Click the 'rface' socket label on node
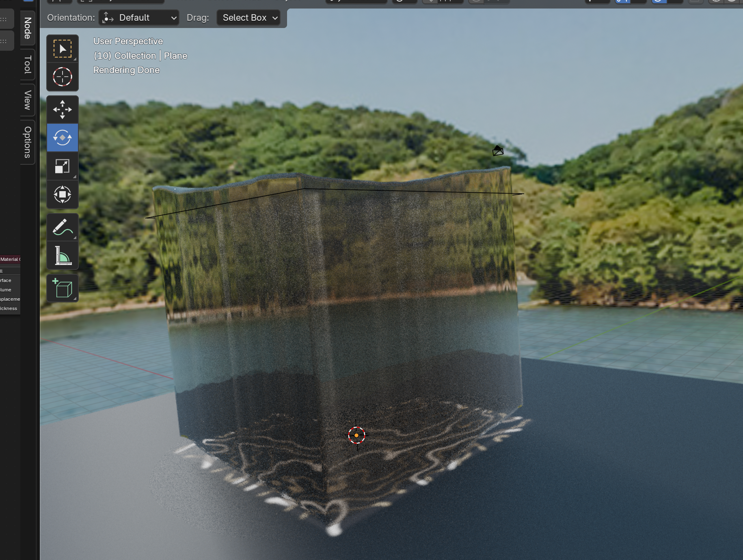Screen dimensions: 743x560 tap(6, 280)
